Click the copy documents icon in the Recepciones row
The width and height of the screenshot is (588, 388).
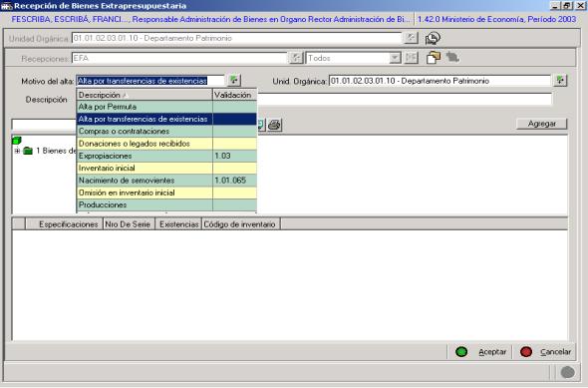coord(434,58)
